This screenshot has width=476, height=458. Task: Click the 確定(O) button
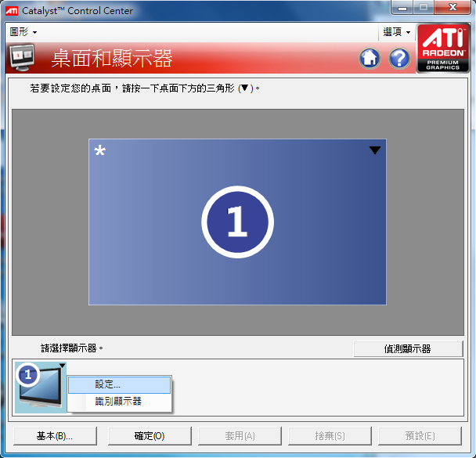[150, 436]
